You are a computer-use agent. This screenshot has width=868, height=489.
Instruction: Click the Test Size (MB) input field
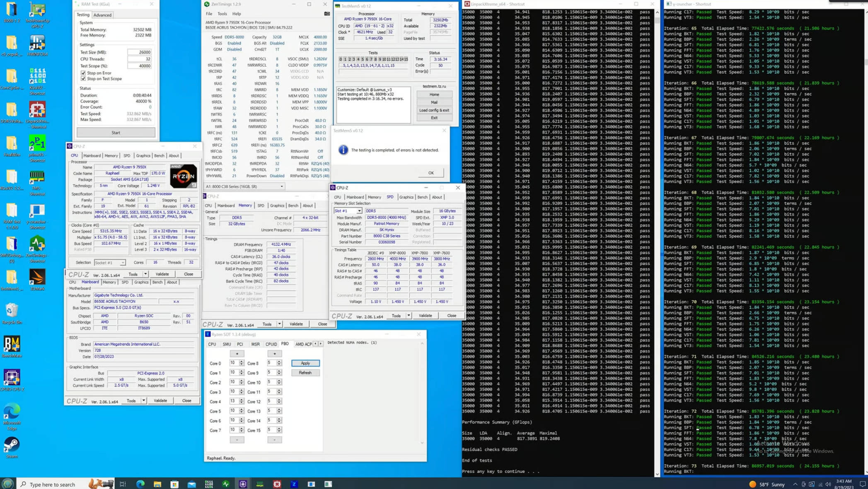pyautogui.click(x=140, y=52)
